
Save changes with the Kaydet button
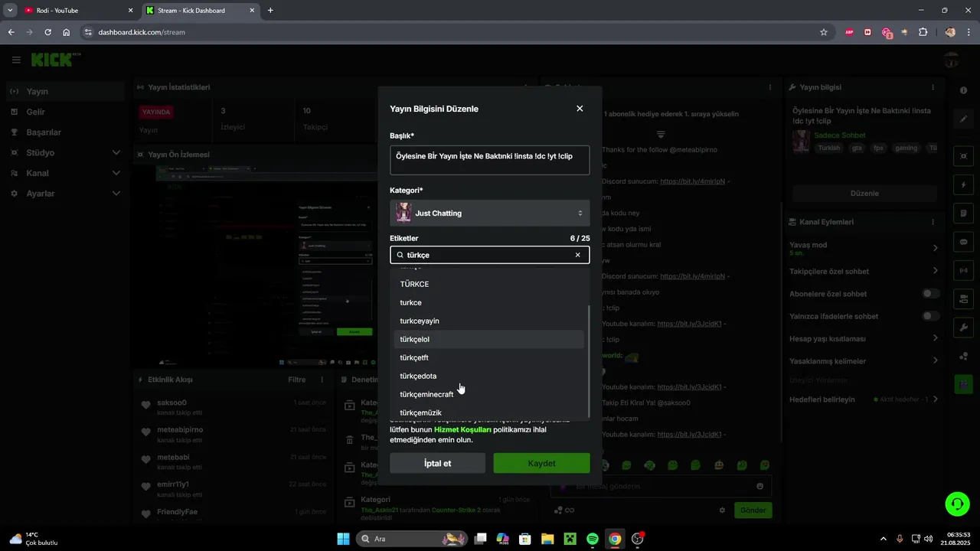[x=541, y=463]
